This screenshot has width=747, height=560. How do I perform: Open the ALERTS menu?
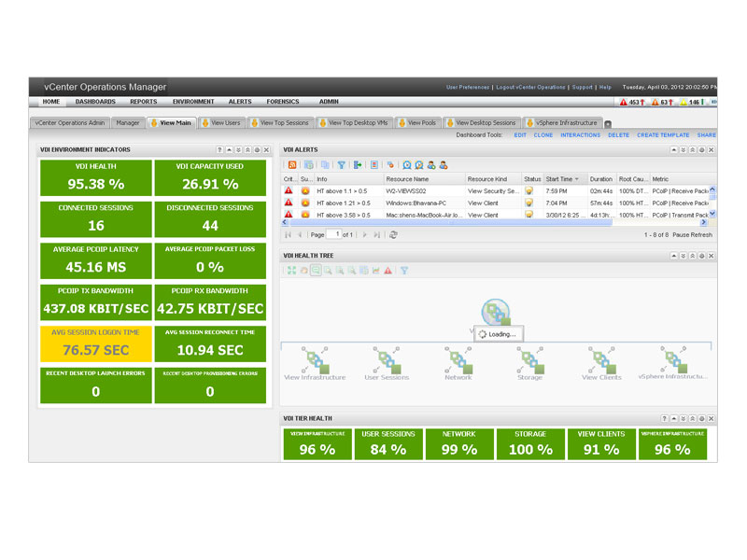(240, 102)
